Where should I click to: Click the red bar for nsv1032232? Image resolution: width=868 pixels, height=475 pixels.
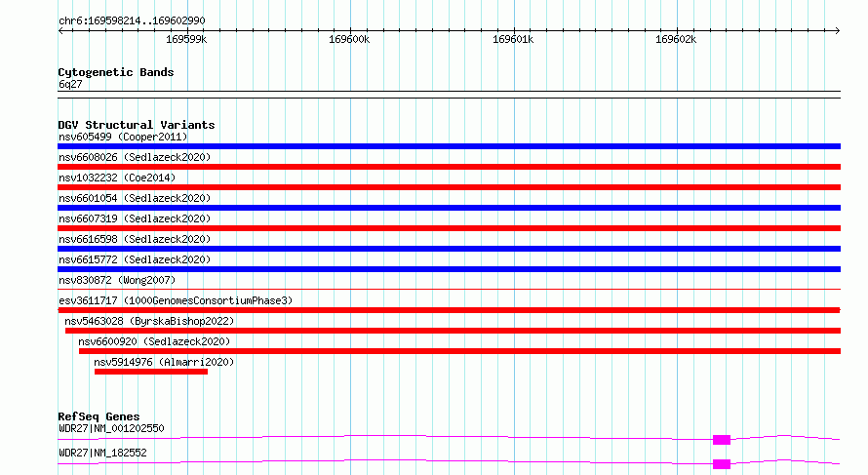pos(449,187)
